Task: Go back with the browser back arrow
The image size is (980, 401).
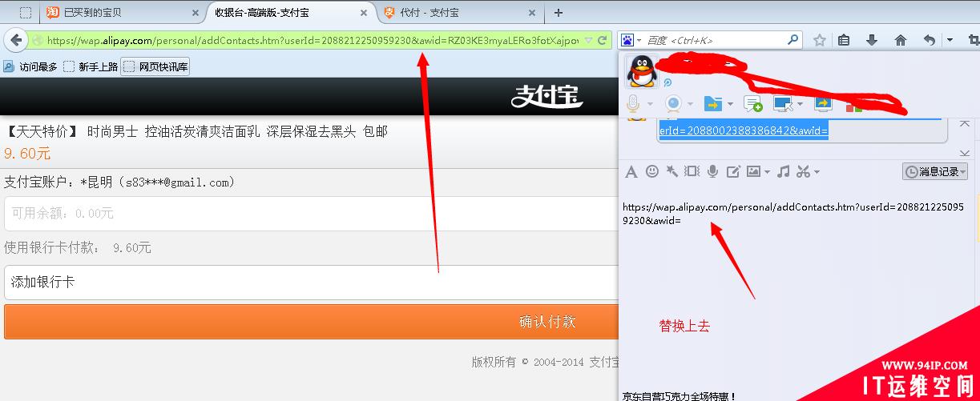Action: coord(15,39)
